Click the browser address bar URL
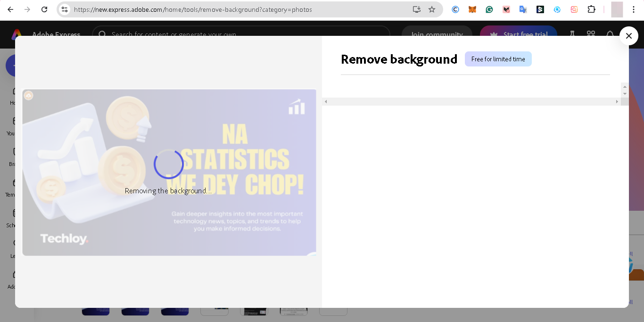Screen dimensions: 644x322 [193, 9]
